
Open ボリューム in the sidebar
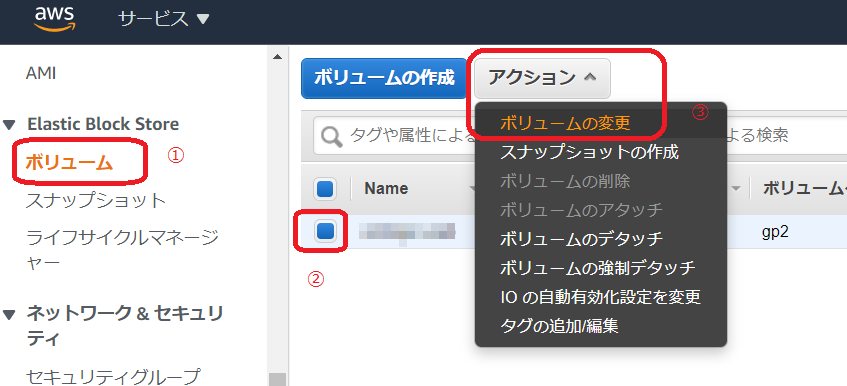tap(69, 162)
